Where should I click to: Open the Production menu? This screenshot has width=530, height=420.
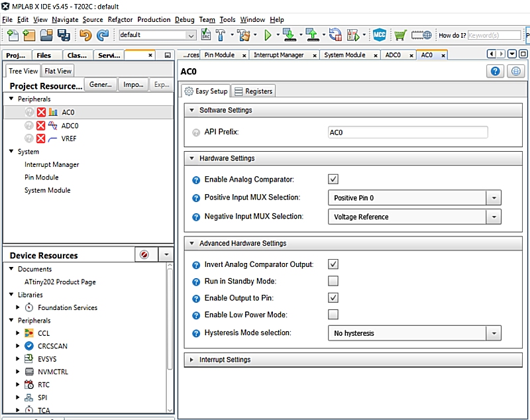point(154,20)
